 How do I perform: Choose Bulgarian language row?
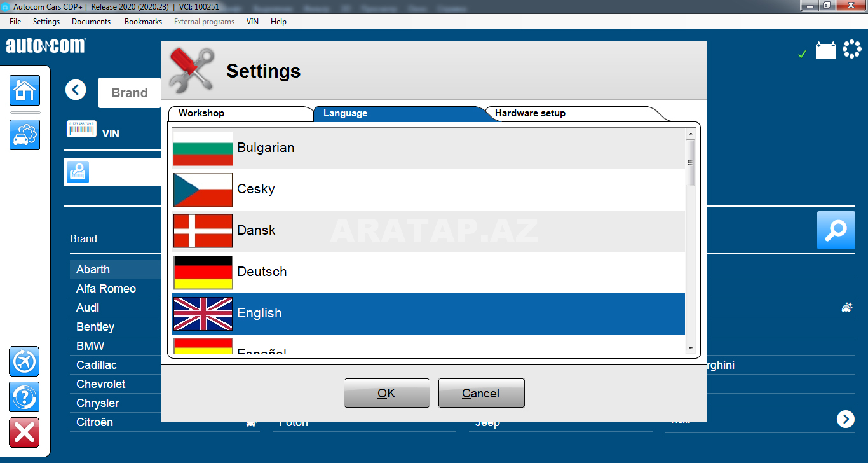(428, 148)
